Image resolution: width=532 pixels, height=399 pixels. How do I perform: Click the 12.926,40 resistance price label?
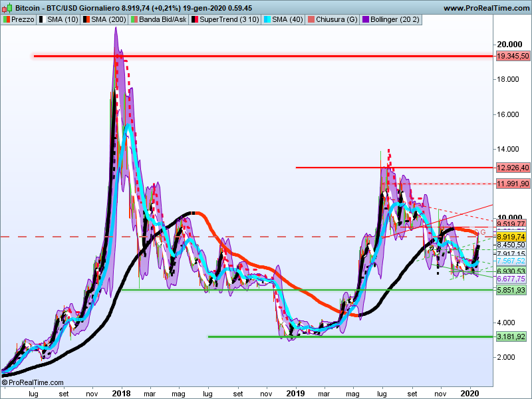512,168
